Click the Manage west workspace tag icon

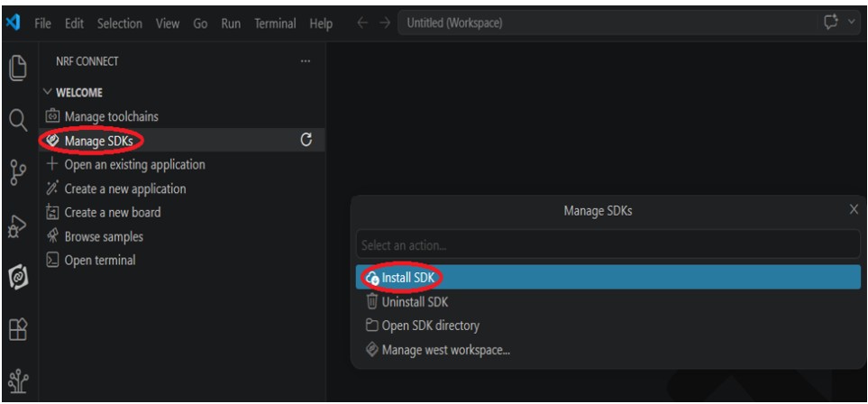(372, 350)
